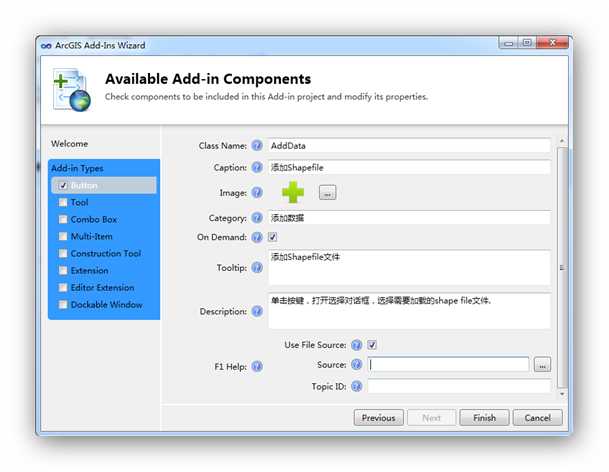Click inside the Description text box
The width and height of the screenshot is (609, 472).
409,311
